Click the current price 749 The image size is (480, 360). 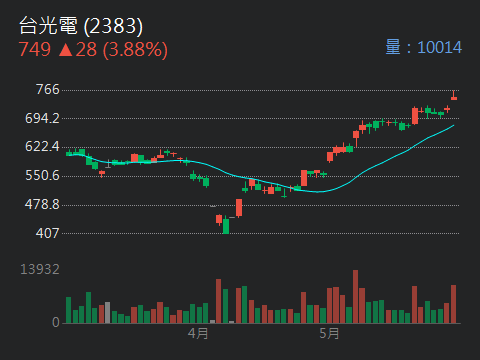[35, 49]
